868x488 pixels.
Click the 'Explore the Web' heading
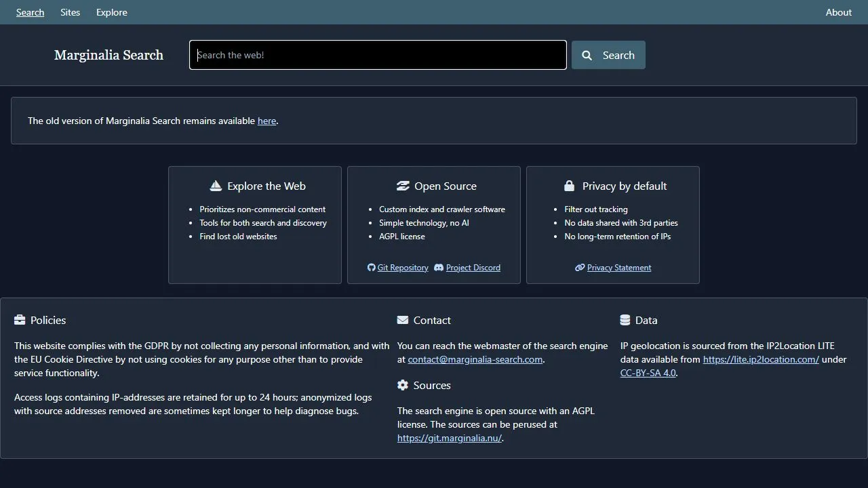coord(267,186)
